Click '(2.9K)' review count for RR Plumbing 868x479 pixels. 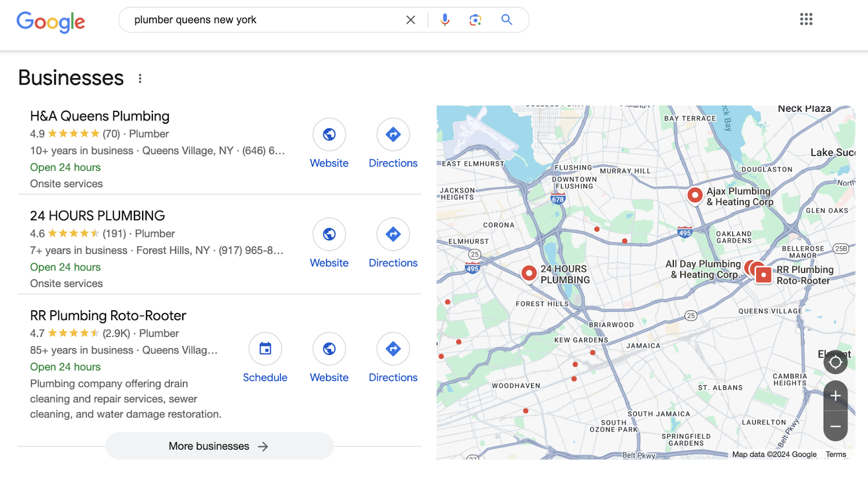(117, 334)
